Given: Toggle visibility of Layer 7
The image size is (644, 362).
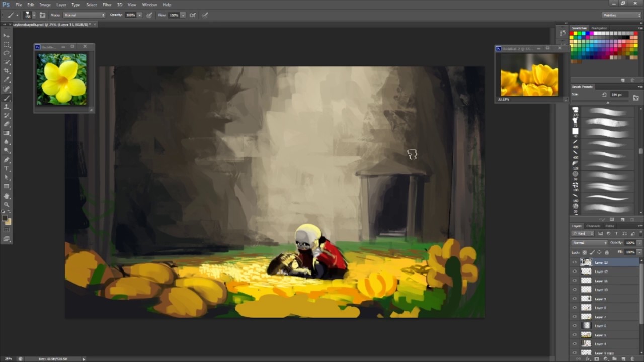Looking at the screenshot, I should click(575, 317).
